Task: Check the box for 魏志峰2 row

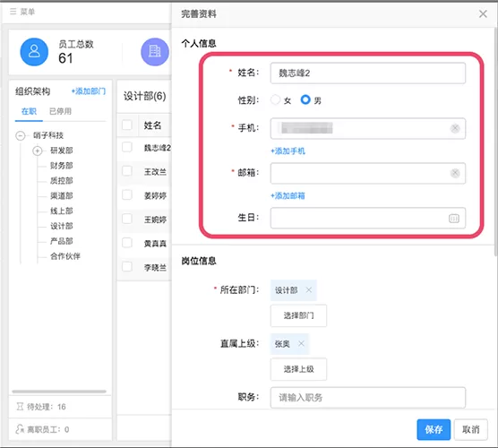Action: pyautogui.click(x=127, y=147)
